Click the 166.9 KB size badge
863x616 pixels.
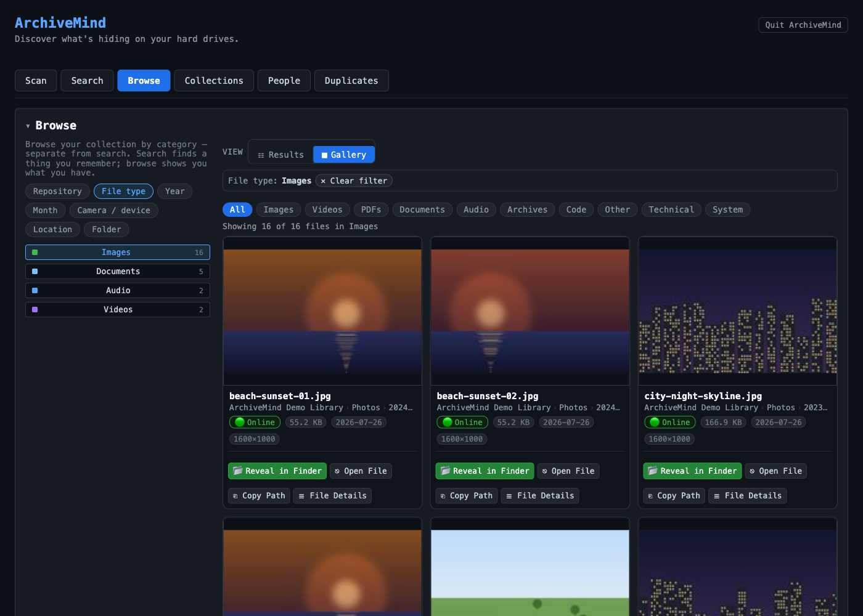[x=723, y=423]
